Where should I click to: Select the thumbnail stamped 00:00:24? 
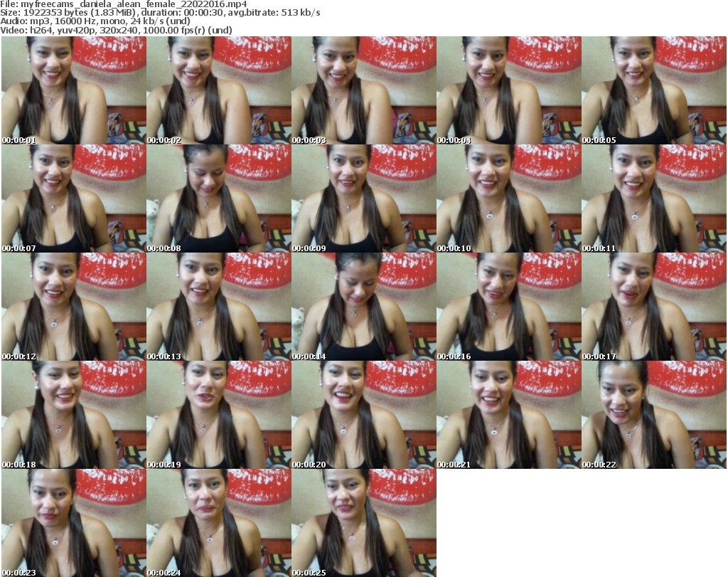click(219, 523)
